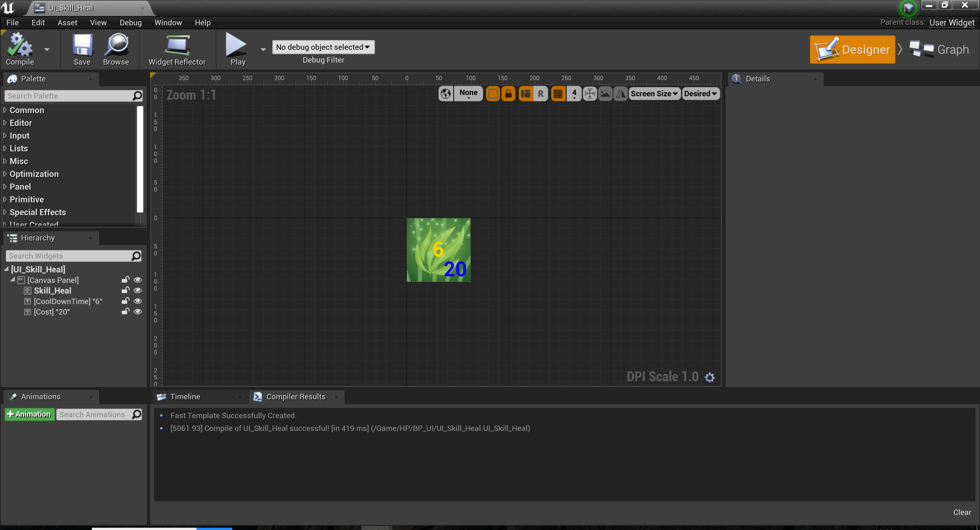Browse to the asset in Content Browser
Image resolution: width=980 pixels, height=530 pixels.
click(x=116, y=49)
